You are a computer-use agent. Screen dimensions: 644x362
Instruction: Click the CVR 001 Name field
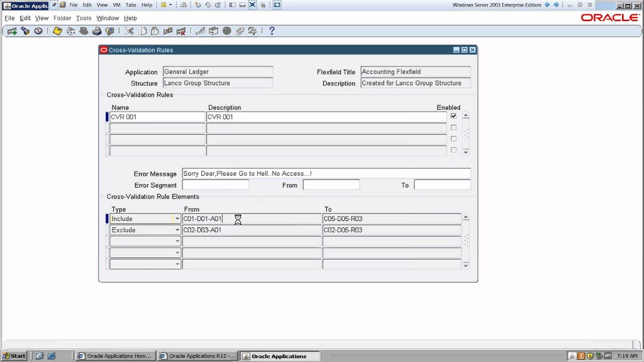157,117
